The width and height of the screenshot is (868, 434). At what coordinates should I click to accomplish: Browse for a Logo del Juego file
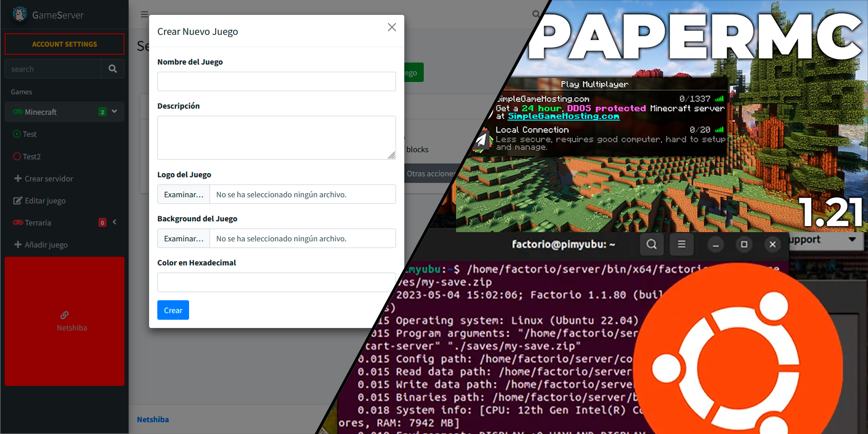click(183, 195)
